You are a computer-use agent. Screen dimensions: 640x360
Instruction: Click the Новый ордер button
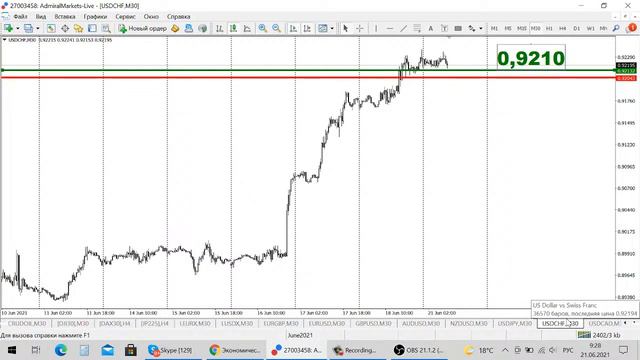pyautogui.click(x=142, y=28)
